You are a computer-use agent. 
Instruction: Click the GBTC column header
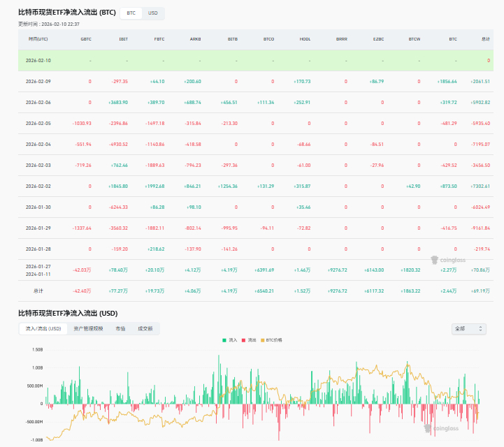coord(86,39)
